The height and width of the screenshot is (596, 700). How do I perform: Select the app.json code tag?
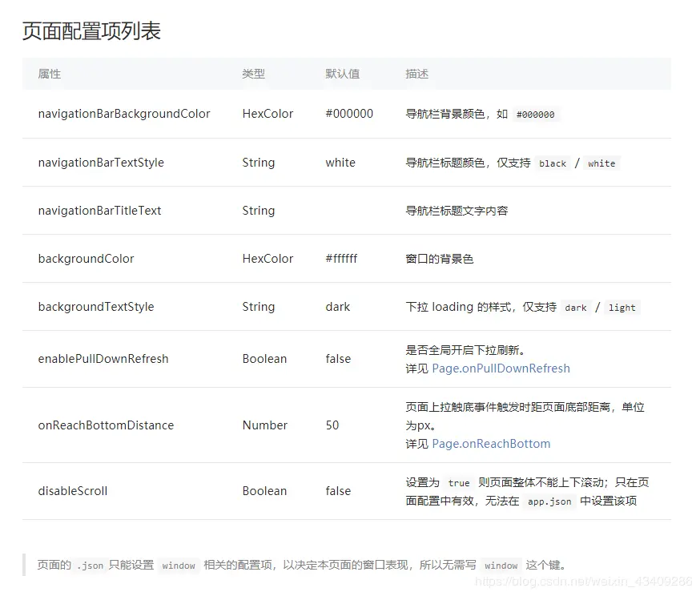[548, 502]
